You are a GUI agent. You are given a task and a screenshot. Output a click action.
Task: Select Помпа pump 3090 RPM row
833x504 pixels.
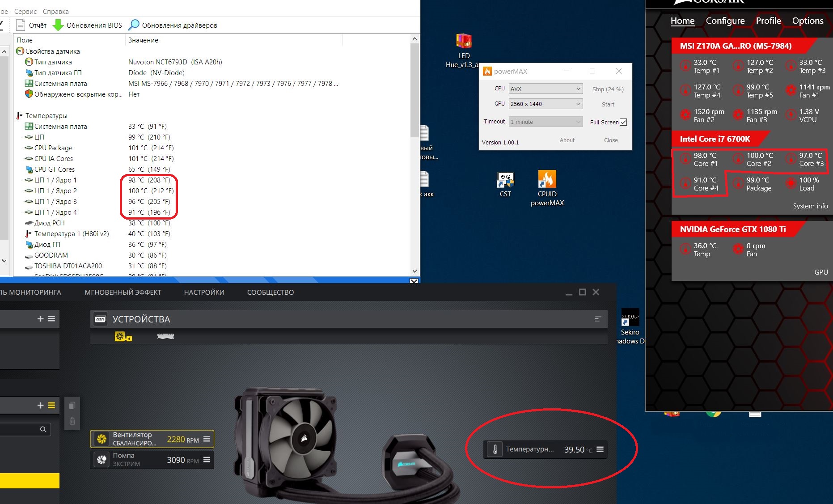(152, 460)
